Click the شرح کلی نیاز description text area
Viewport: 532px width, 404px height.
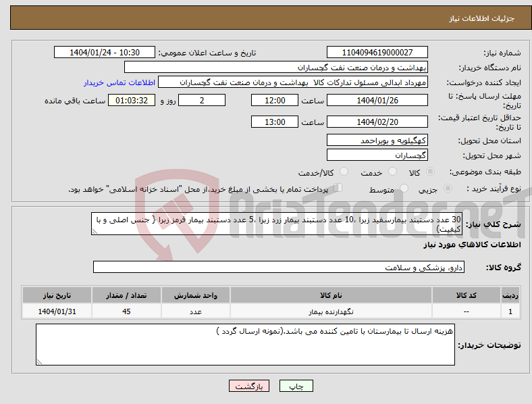point(277,224)
